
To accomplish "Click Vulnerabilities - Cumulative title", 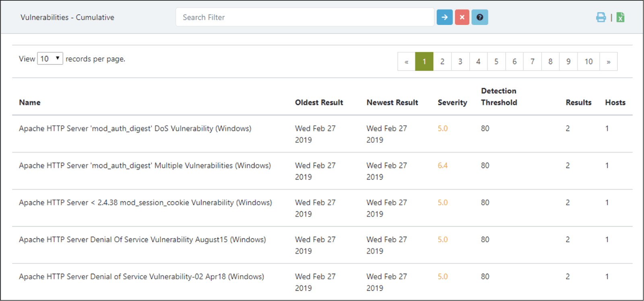I will (x=67, y=17).
